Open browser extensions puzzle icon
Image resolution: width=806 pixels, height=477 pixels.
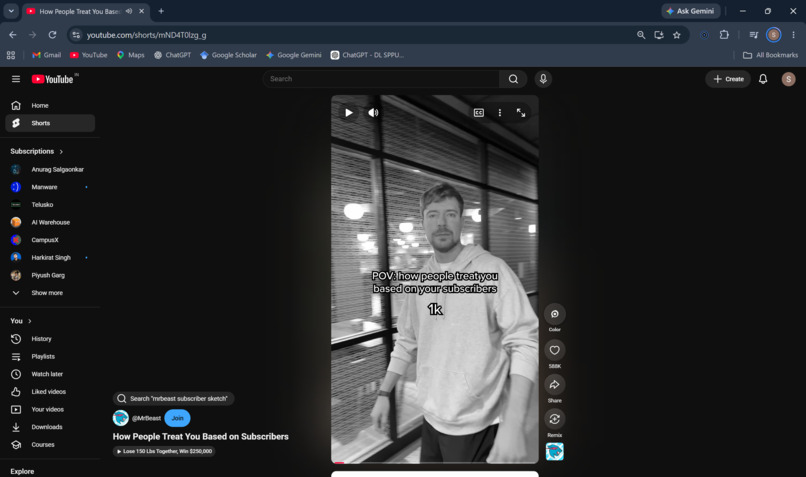click(724, 35)
